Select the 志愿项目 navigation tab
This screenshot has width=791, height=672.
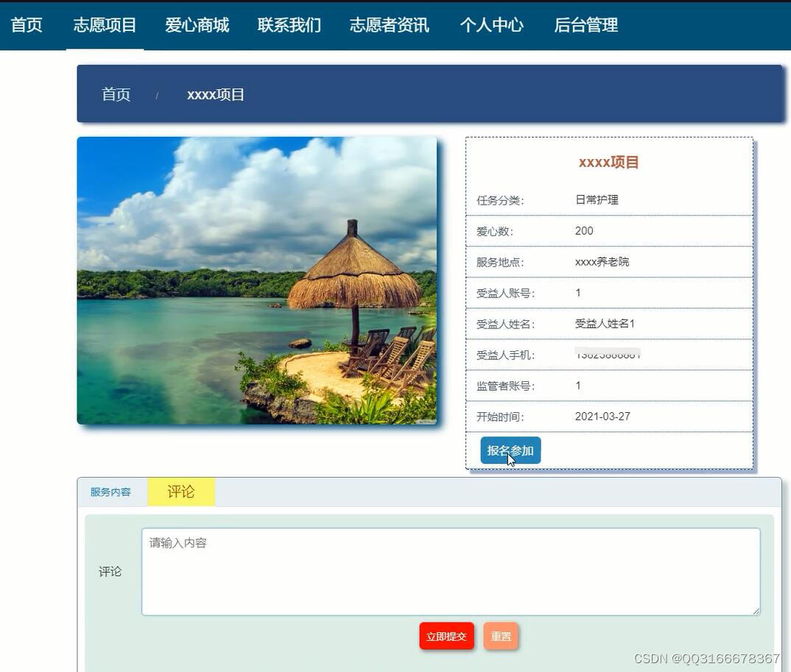point(105,24)
